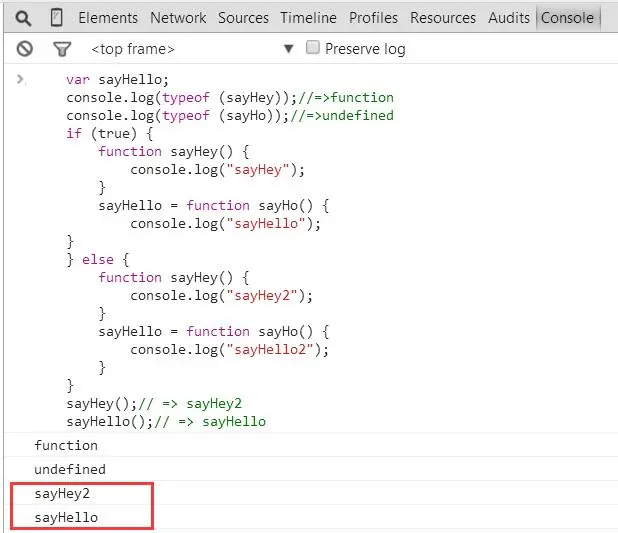This screenshot has width=618, height=533.
Task: Click the '<top frame>' label text
Action: (133, 49)
